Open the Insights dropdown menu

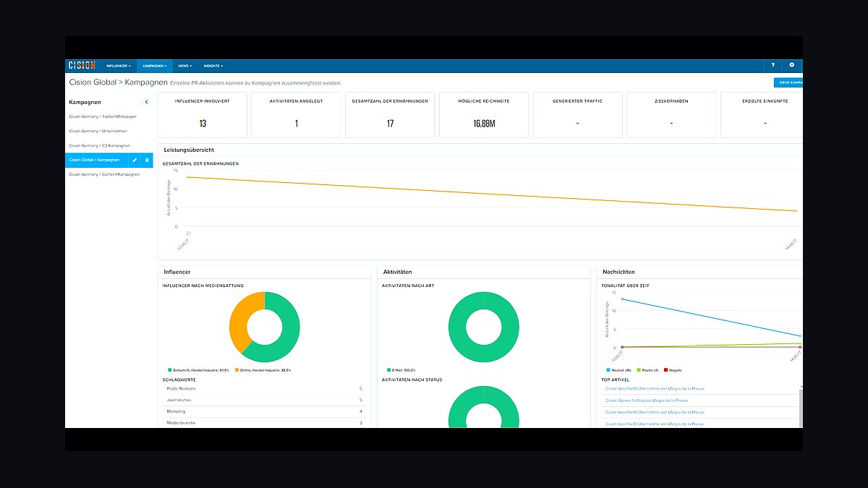coord(213,66)
